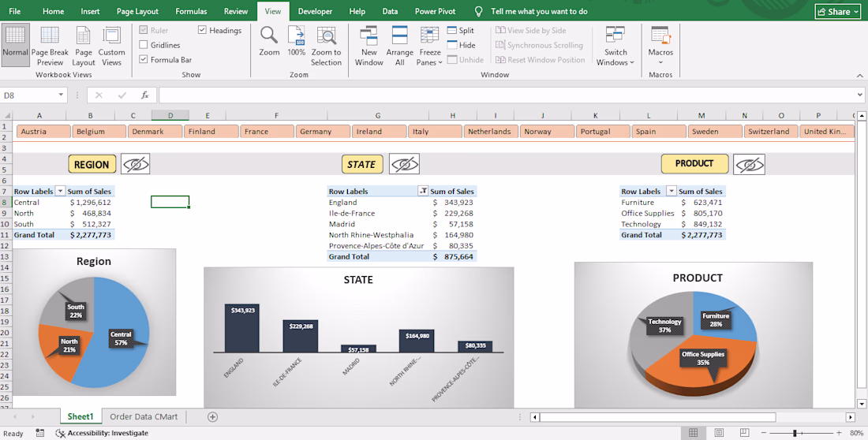Toggle the France slicer item

point(268,131)
